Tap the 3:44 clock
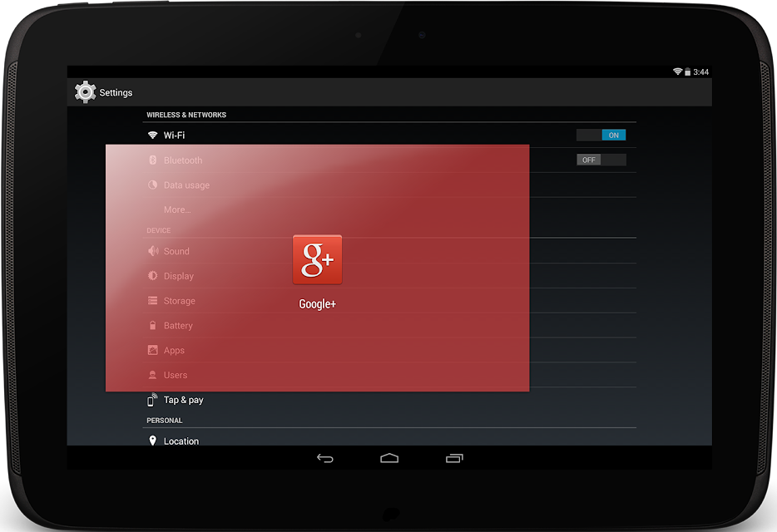 [x=700, y=71]
